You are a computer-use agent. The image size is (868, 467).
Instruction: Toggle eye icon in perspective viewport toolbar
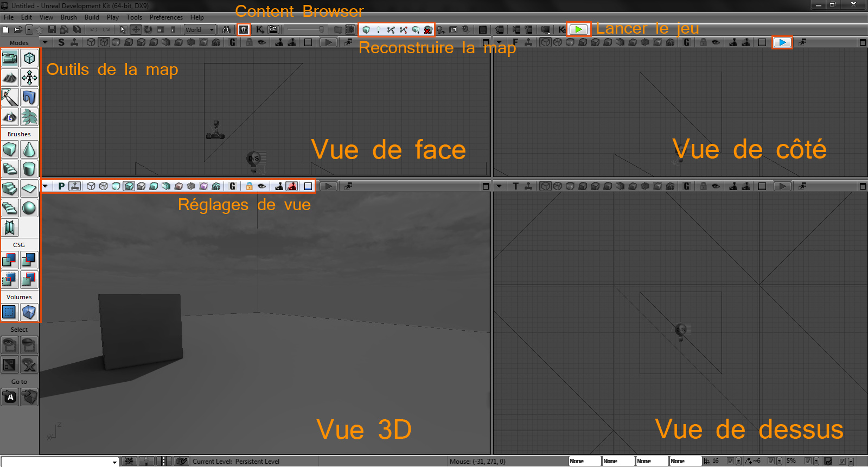[261, 186]
